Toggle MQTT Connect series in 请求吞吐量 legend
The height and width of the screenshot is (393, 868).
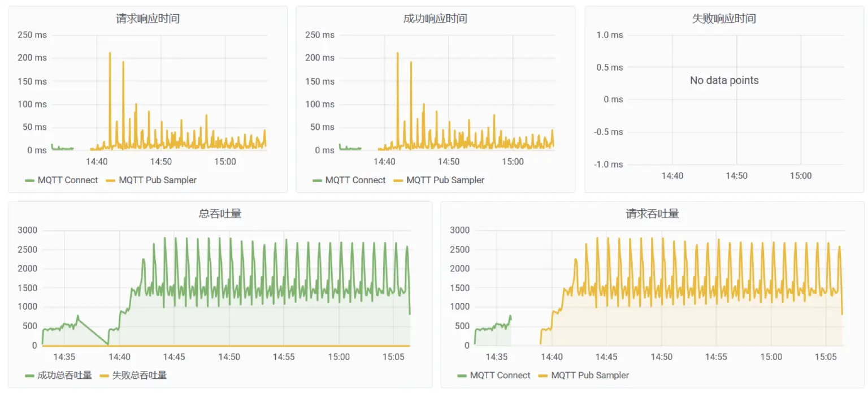click(500, 375)
